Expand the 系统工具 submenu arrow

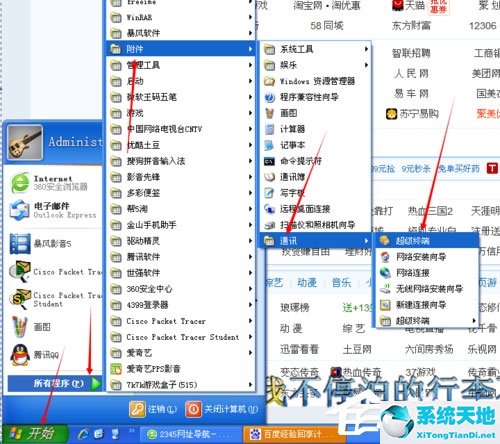click(366, 49)
